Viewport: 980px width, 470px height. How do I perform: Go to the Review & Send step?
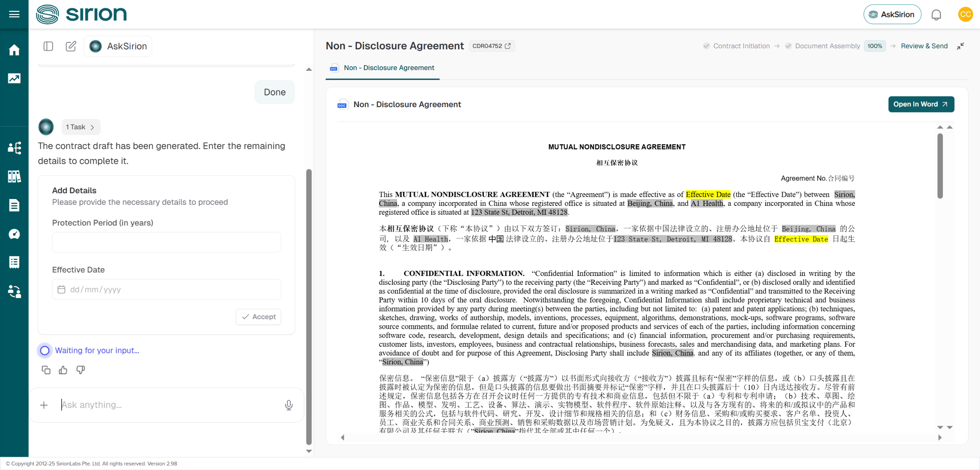(924, 46)
